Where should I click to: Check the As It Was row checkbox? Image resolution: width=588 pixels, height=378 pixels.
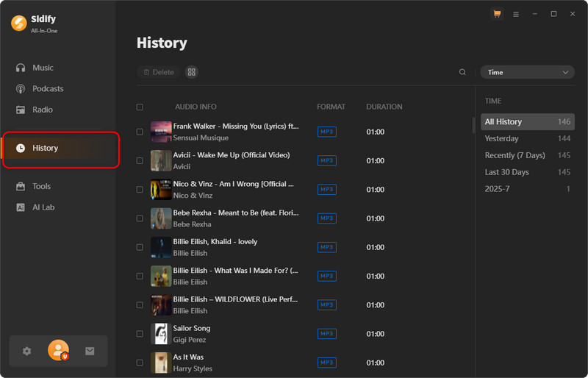(140, 363)
